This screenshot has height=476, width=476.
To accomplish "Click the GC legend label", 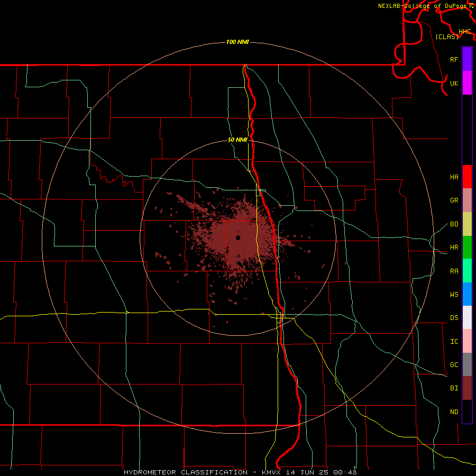I will [454, 365].
